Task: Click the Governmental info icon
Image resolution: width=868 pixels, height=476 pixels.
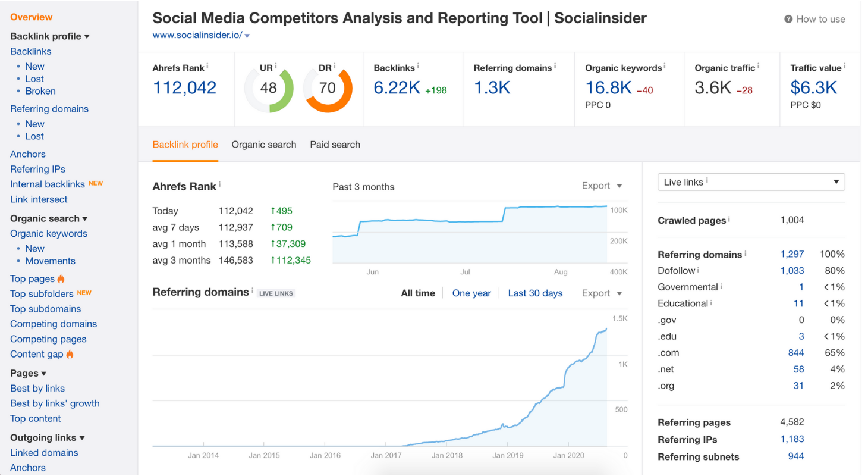Action: coord(721,286)
